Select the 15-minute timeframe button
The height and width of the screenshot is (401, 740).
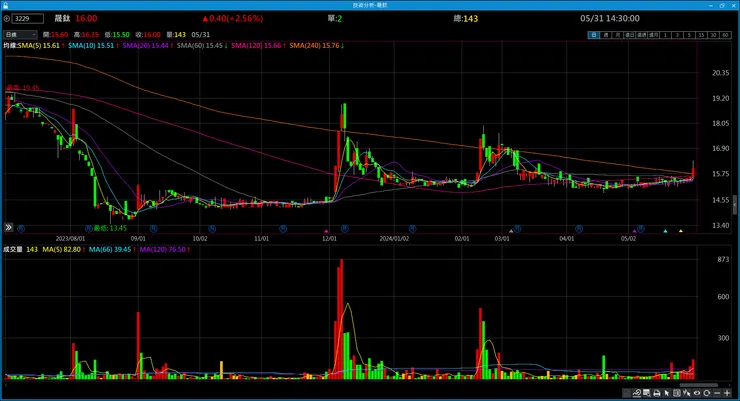(x=701, y=35)
